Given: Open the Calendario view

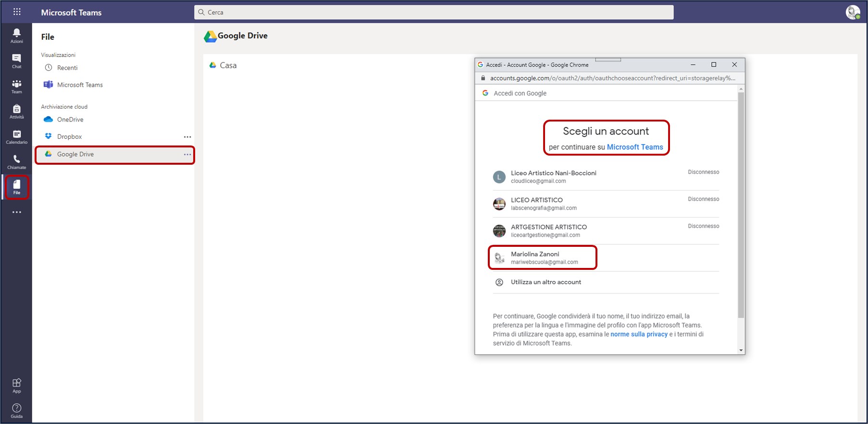Looking at the screenshot, I should point(17,137).
